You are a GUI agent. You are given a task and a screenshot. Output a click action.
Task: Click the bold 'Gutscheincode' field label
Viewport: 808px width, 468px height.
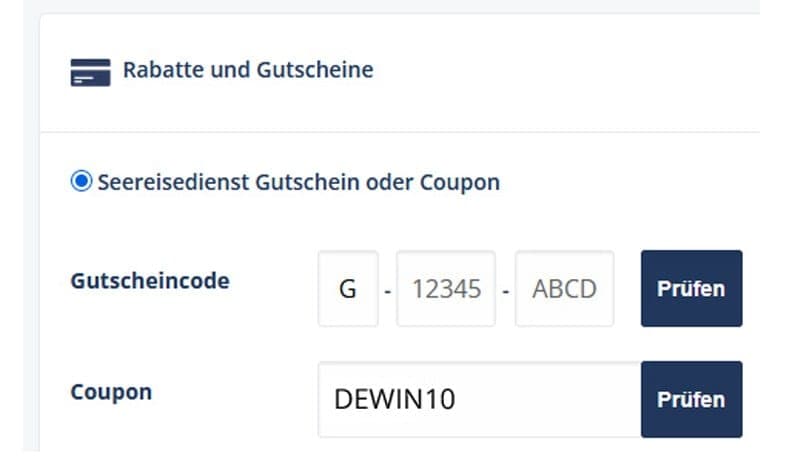[x=150, y=281]
